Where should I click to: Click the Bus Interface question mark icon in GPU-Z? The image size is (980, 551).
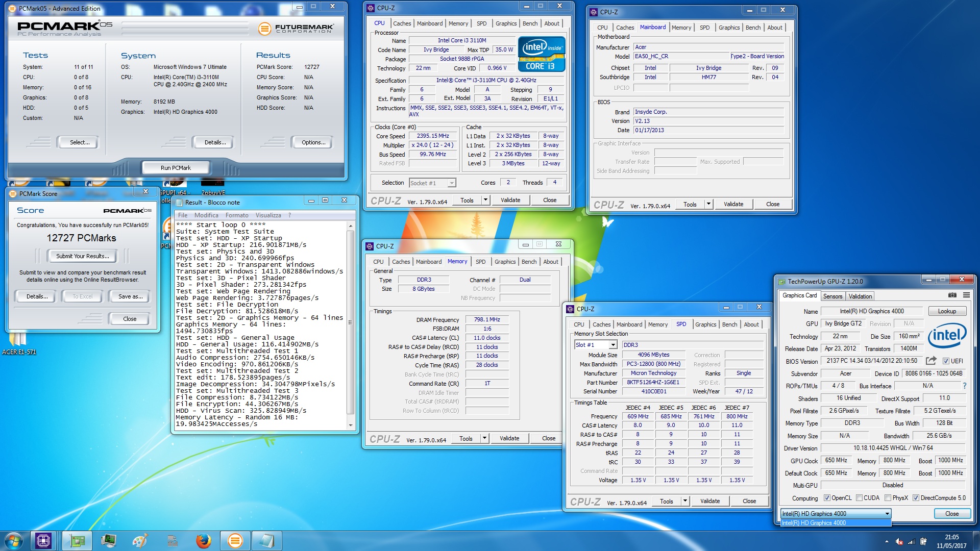click(964, 386)
